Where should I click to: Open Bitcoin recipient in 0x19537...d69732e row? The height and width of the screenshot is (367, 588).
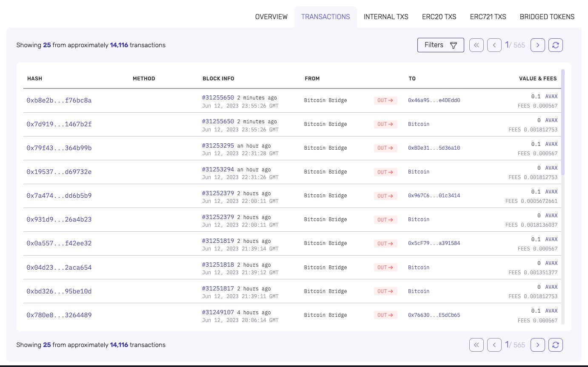click(419, 172)
